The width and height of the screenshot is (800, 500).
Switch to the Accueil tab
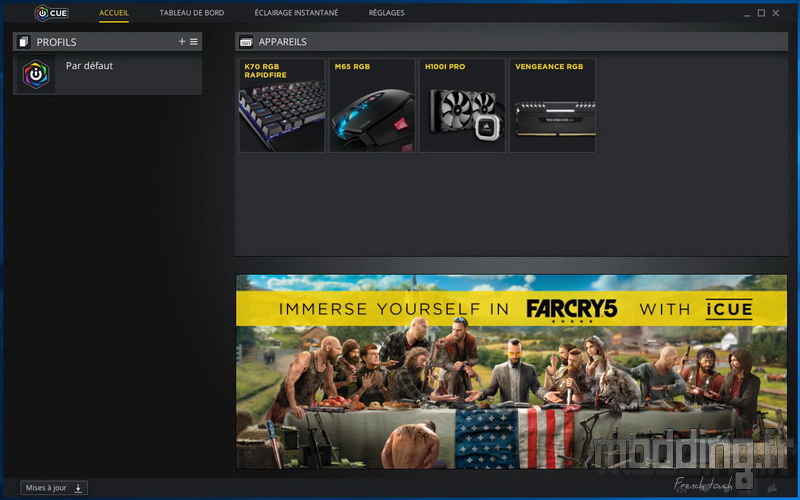coord(114,13)
